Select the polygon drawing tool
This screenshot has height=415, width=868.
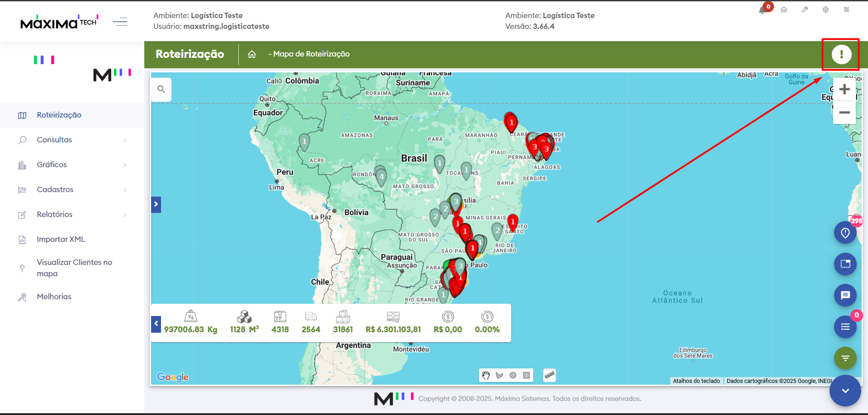coord(499,375)
